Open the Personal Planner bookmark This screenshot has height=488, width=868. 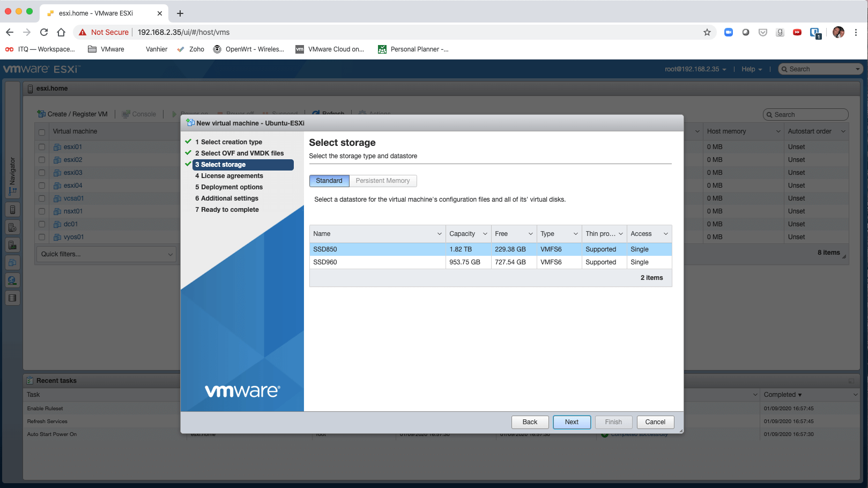(x=413, y=49)
